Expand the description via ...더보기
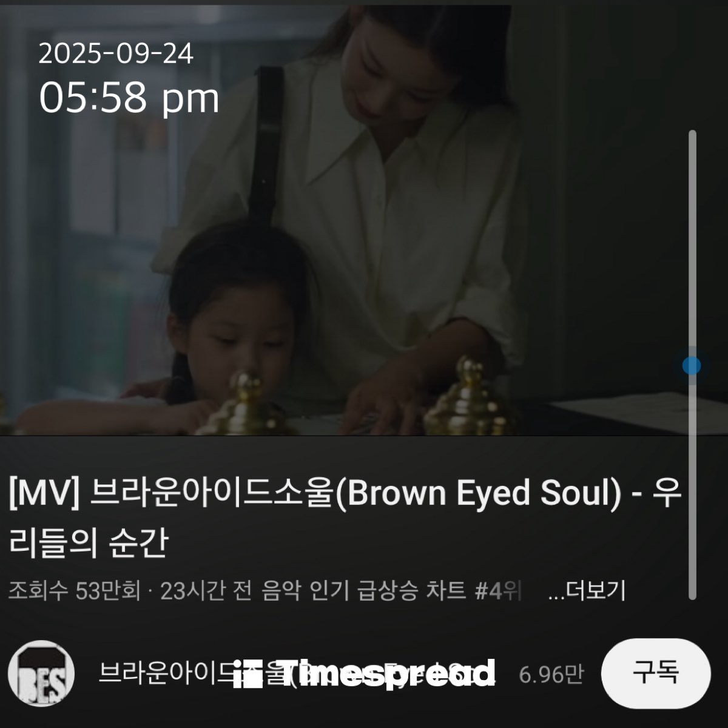 (586, 590)
